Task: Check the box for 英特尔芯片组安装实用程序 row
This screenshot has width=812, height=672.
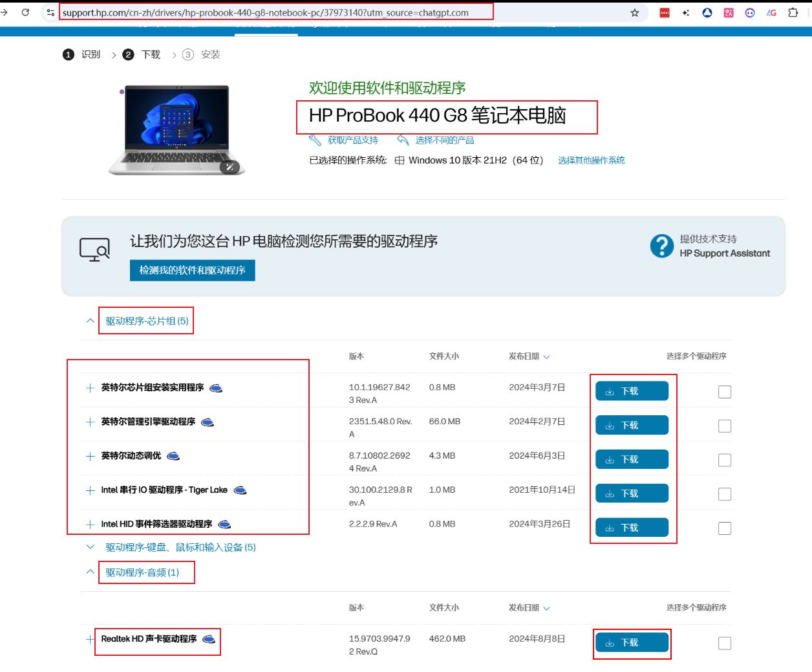Action: (x=725, y=392)
